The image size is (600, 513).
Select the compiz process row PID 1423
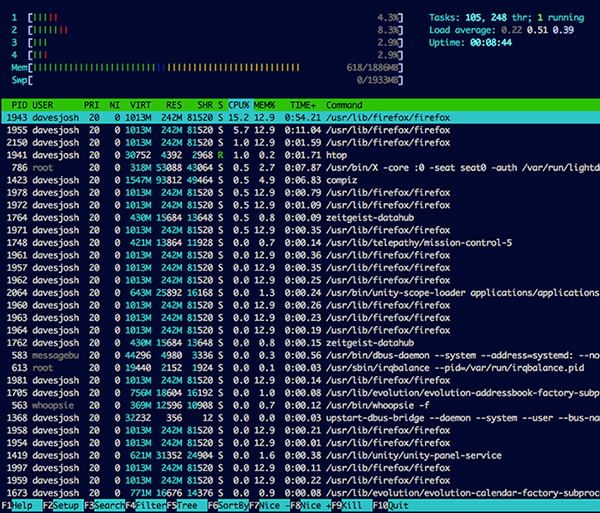pos(301,180)
